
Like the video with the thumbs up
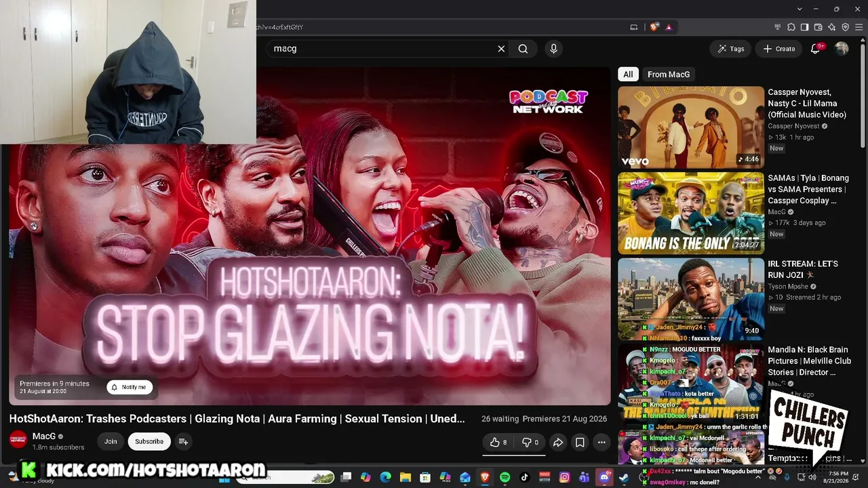tap(498, 443)
